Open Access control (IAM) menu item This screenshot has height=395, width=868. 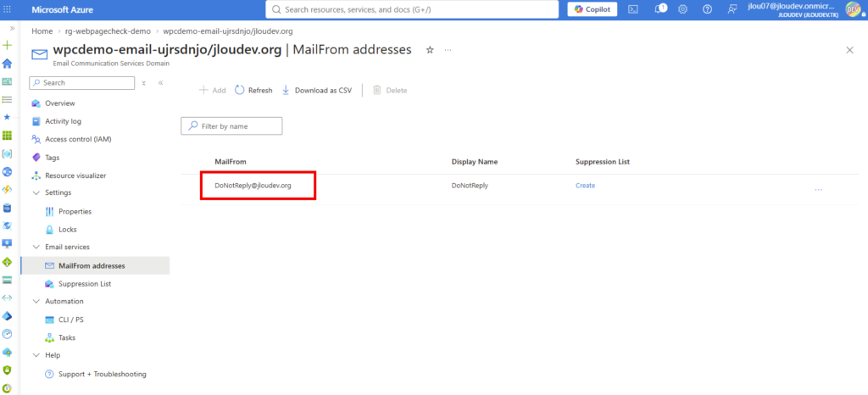pos(71,139)
